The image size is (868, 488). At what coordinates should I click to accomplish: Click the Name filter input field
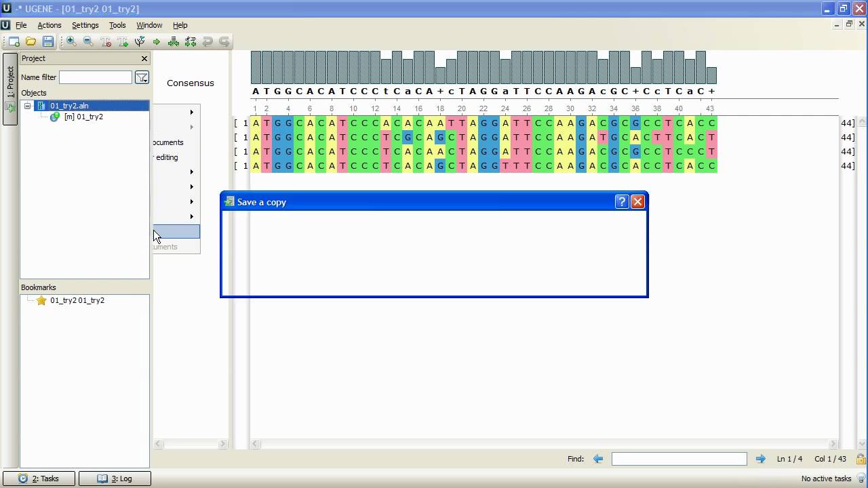pos(96,77)
